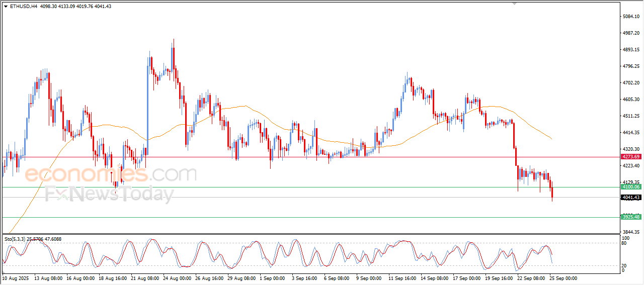
Task: Click the 1 Sep 00:00 time label
Action: pos(272,278)
